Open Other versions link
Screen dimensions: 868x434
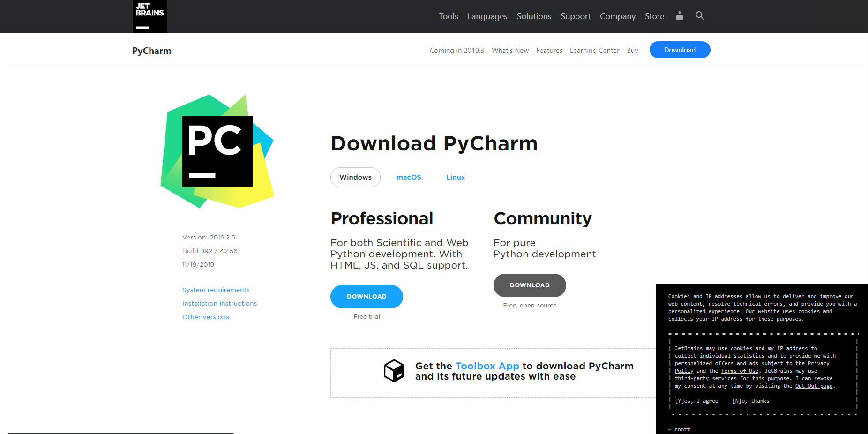[206, 317]
